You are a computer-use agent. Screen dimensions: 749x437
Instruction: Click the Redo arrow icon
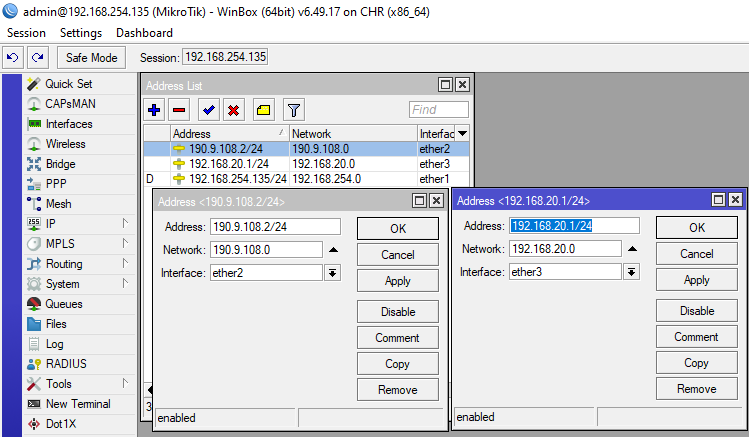[x=38, y=58]
